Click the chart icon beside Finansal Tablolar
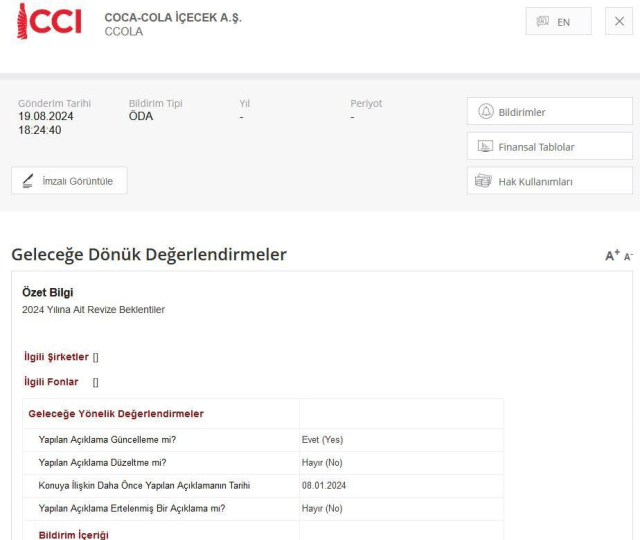 (x=486, y=147)
